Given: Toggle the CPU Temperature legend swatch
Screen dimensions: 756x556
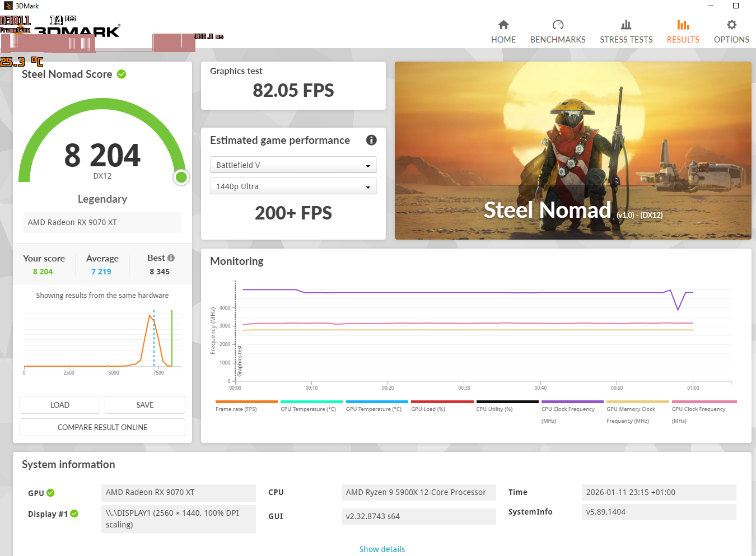Looking at the screenshot, I should click(x=312, y=401).
